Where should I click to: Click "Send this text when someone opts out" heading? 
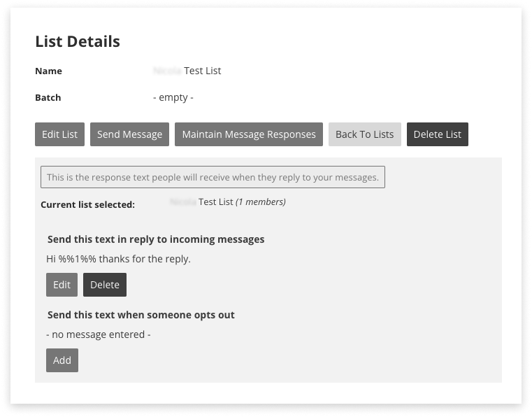(141, 315)
